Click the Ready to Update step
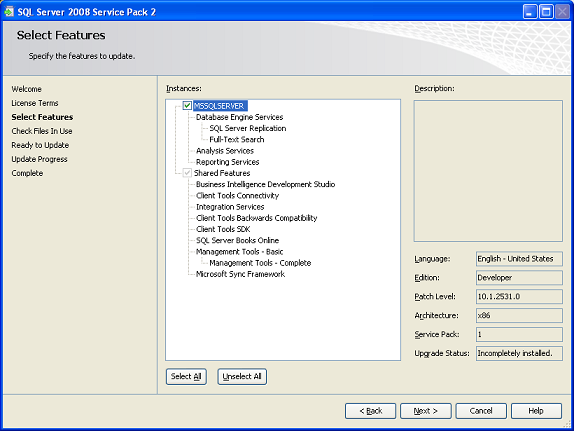The height and width of the screenshot is (431, 574). (x=40, y=145)
